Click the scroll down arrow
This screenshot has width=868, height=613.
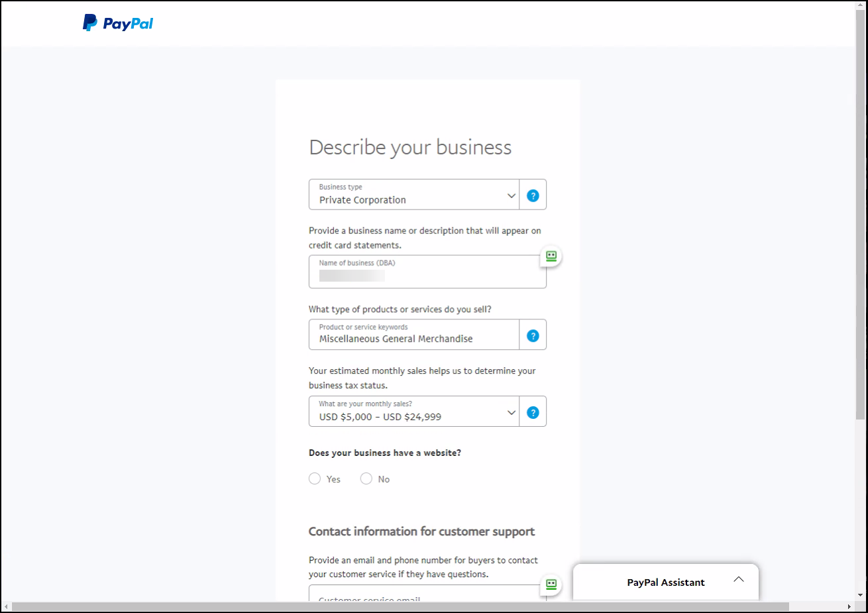click(x=860, y=596)
